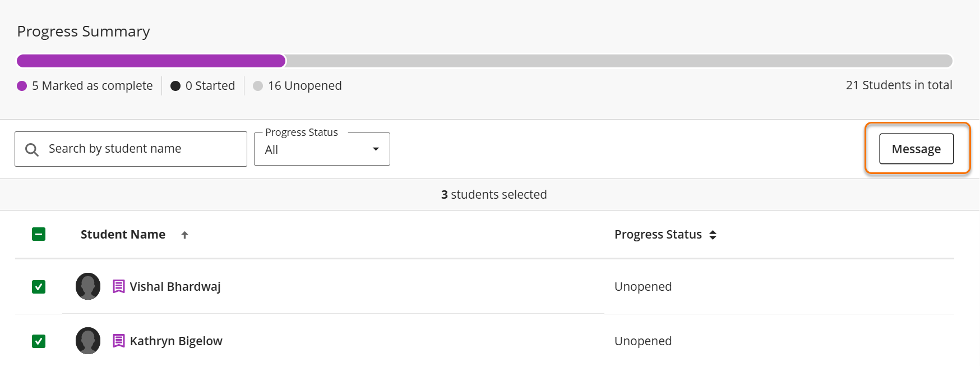980x366 pixels.
Task: Uncheck Vishal Bhardwaj's row checkbox
Action: (x=38, y=287)
